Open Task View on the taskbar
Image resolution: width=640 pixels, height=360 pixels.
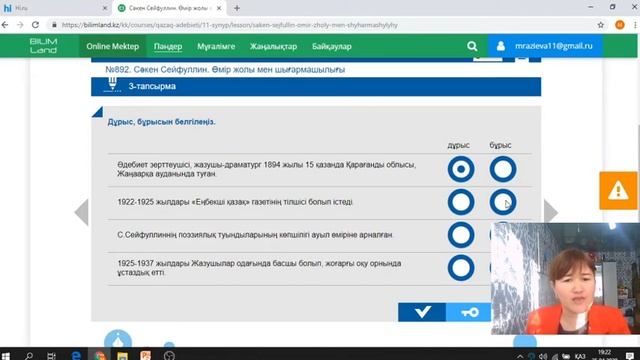pyautogui.click(x=51, y=356)
